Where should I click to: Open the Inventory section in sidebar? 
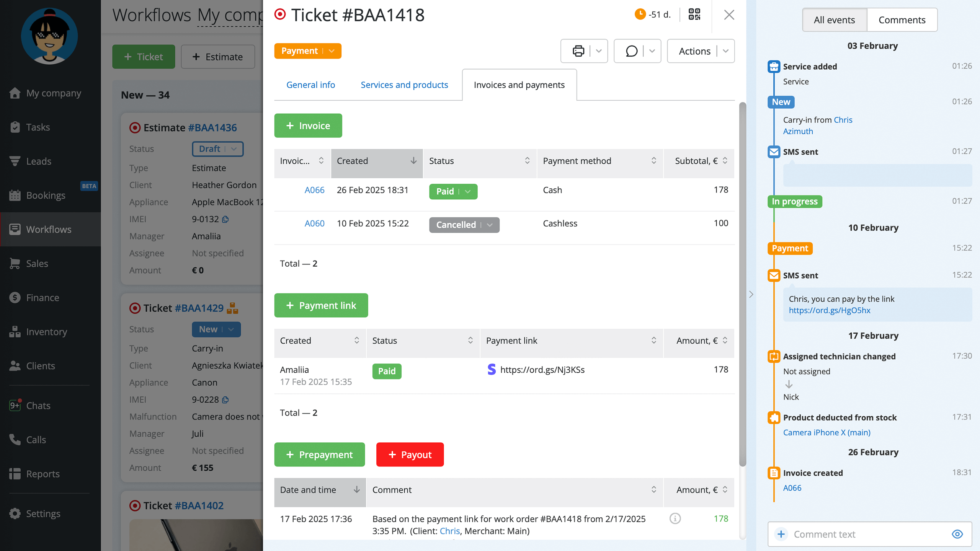point(46,332)
